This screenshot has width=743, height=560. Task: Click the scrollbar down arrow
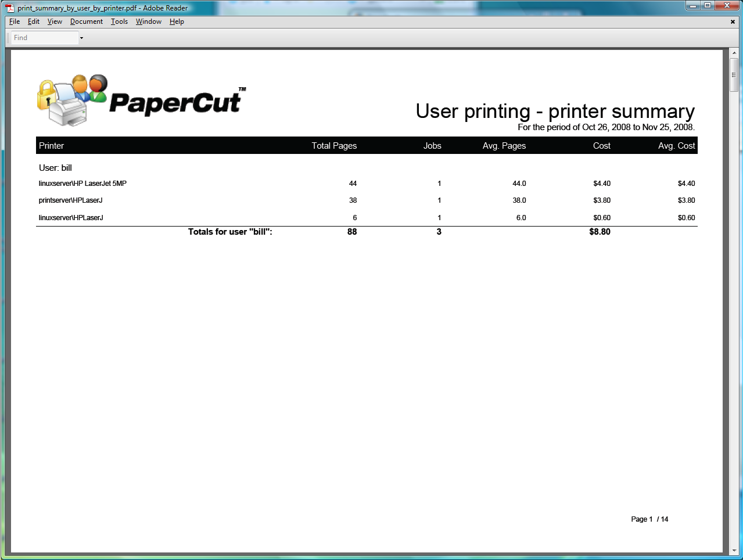[734, 550]
